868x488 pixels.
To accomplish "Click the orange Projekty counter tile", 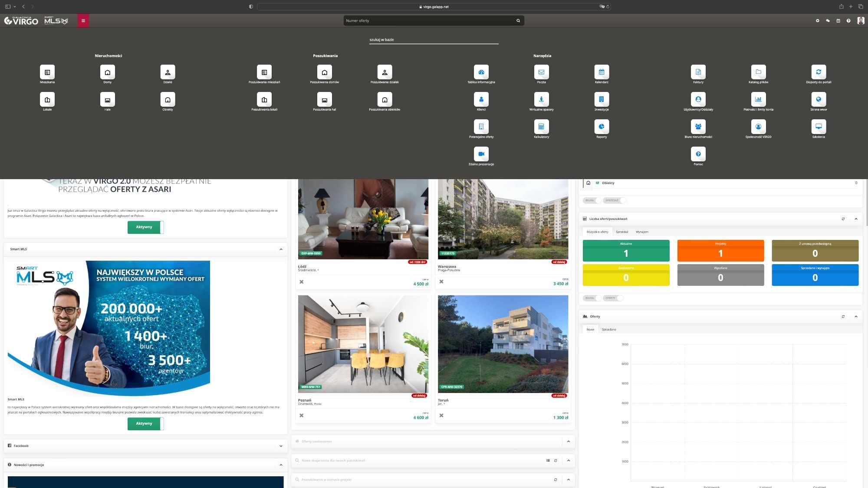I will click(x=720, y=251).
